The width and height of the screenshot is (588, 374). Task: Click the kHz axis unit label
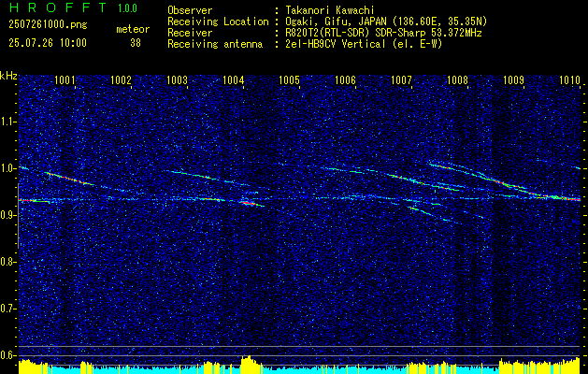[8, 76]
